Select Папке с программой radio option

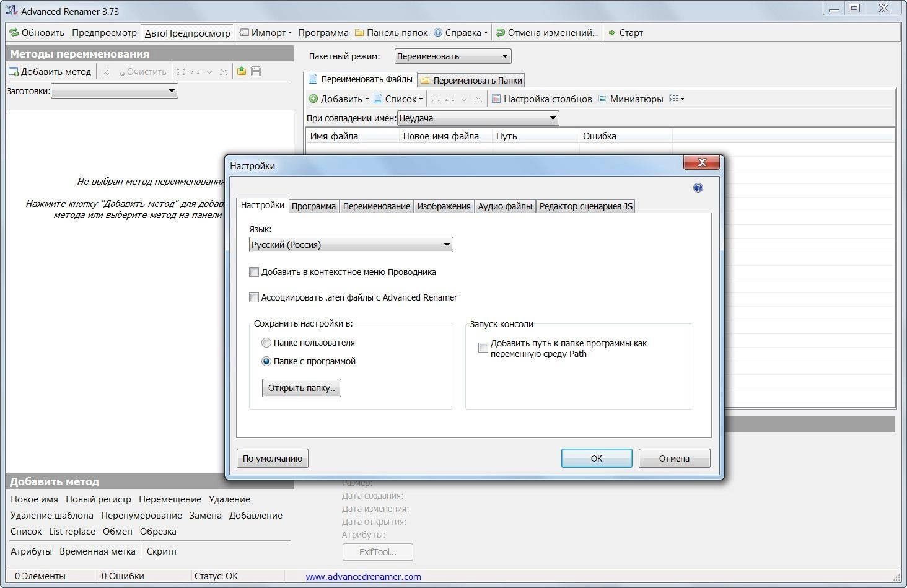coord(266,361)
